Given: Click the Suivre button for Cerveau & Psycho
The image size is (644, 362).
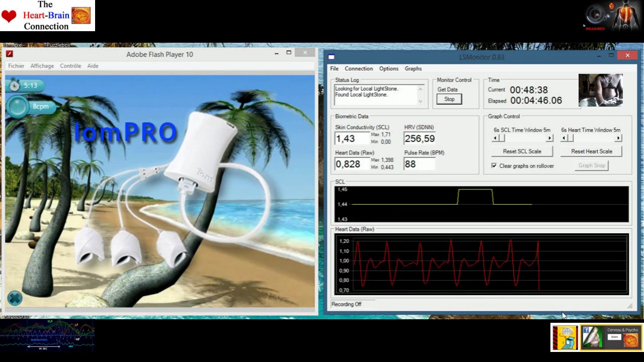Looking at the screenshot, I should [615, 338].
